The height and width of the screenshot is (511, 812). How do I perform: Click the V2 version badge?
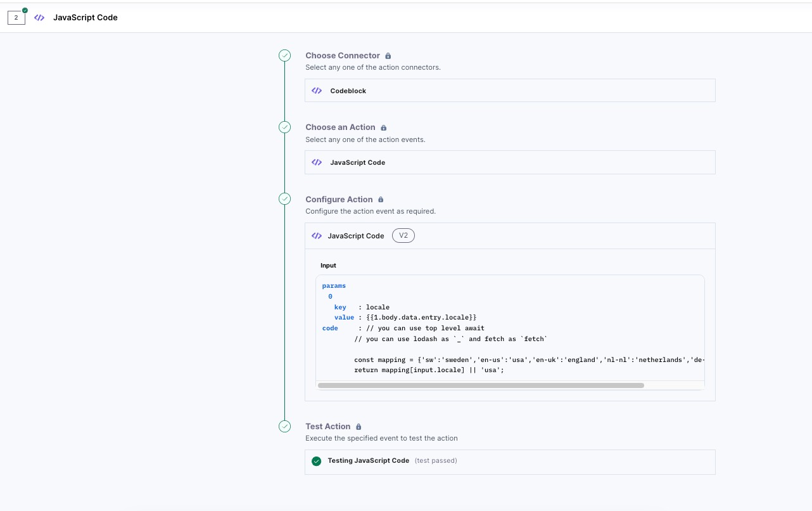(x=403, y=236)
